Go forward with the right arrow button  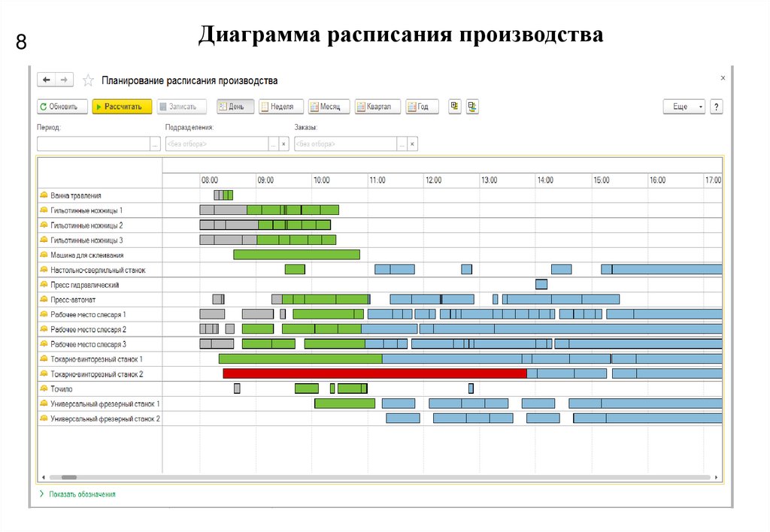[x=64, y=80]
